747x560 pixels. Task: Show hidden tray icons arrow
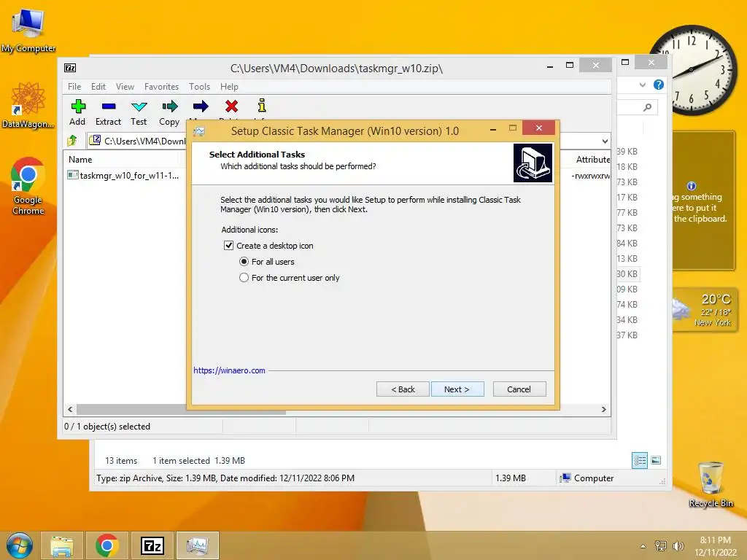point(643,546)
